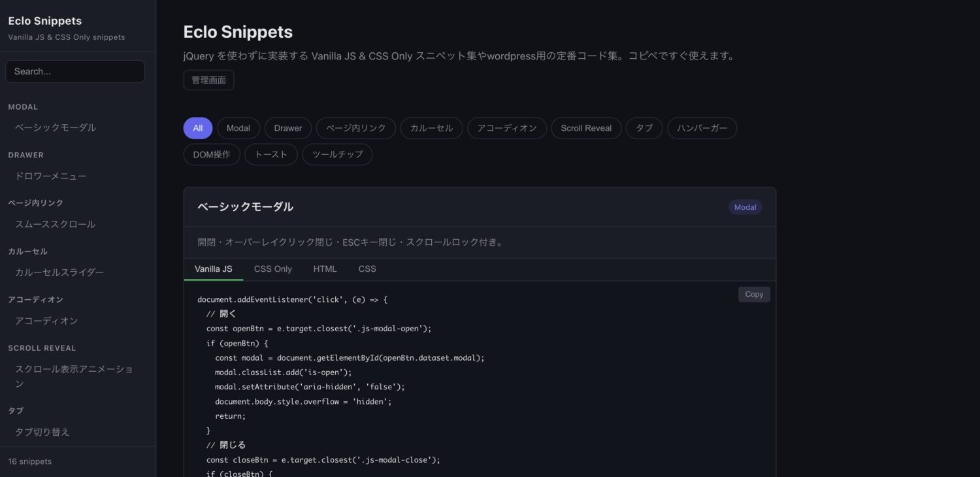The image size is (980, 477).
Task: Select the All filter chip
Action: pyautogui.click(x=197, y=128)
